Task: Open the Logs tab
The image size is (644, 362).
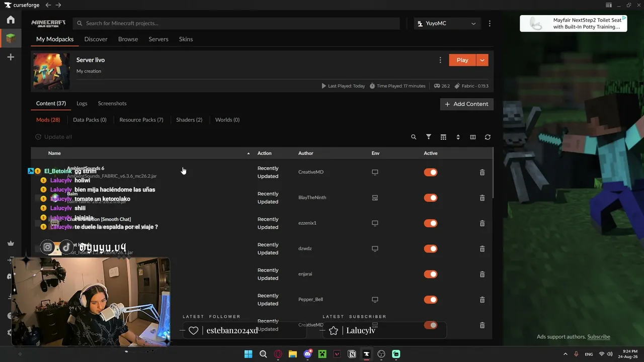Action: tap(82, 104)
